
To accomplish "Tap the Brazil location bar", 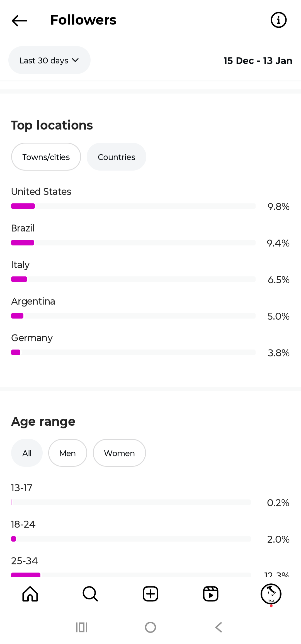I will click(133, 243).
